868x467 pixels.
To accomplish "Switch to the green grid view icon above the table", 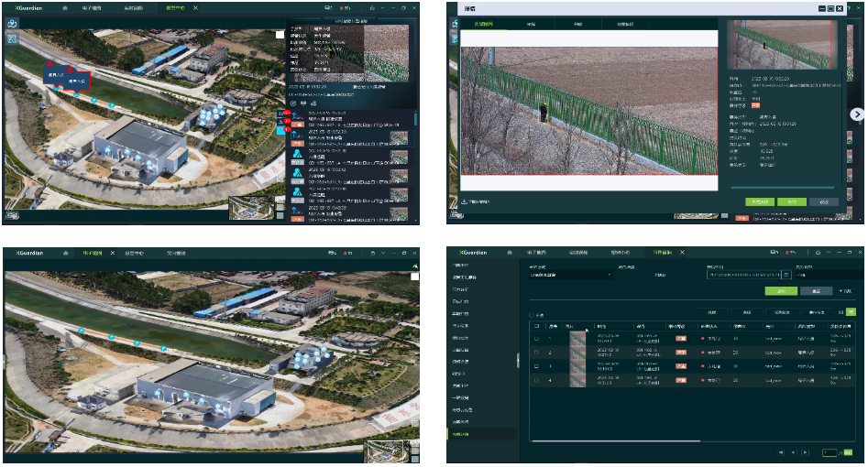I will coord(851,312).
